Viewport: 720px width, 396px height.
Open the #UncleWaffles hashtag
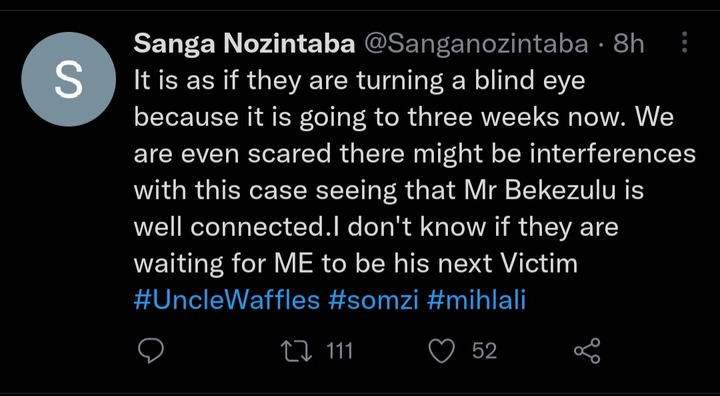click(x=227, y=301)
